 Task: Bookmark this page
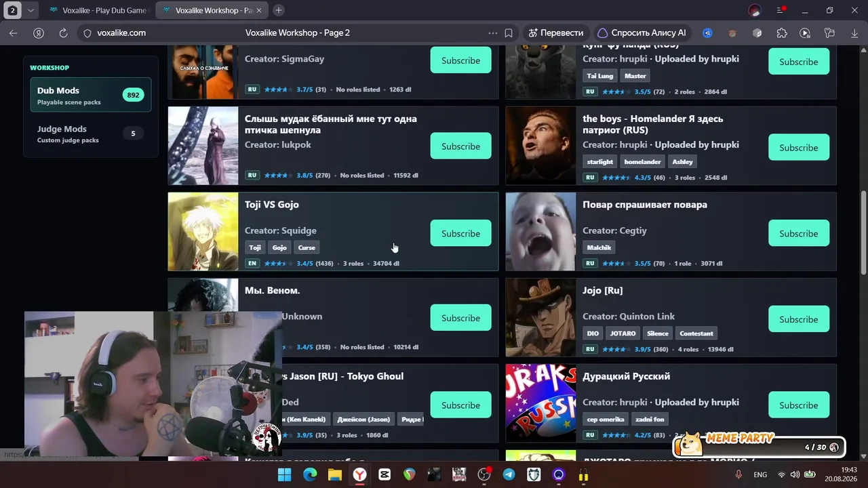(509, 33)
